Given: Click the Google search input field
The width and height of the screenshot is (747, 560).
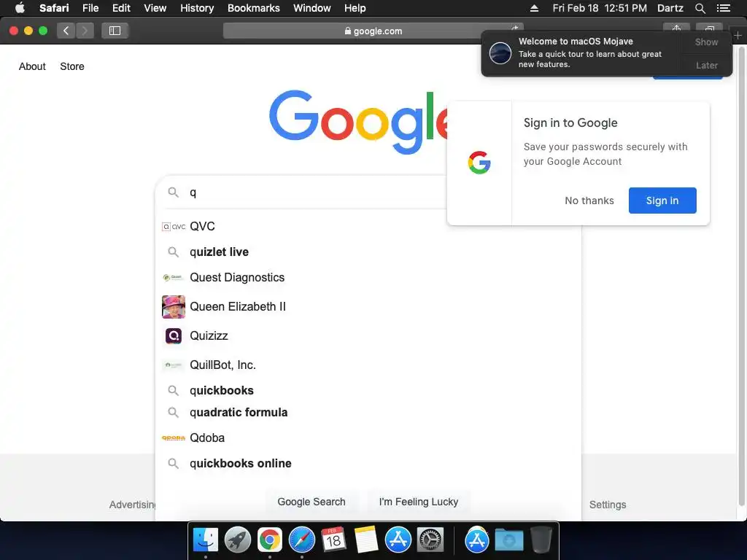Looking at the screenshot, I should tap(317, 192).
